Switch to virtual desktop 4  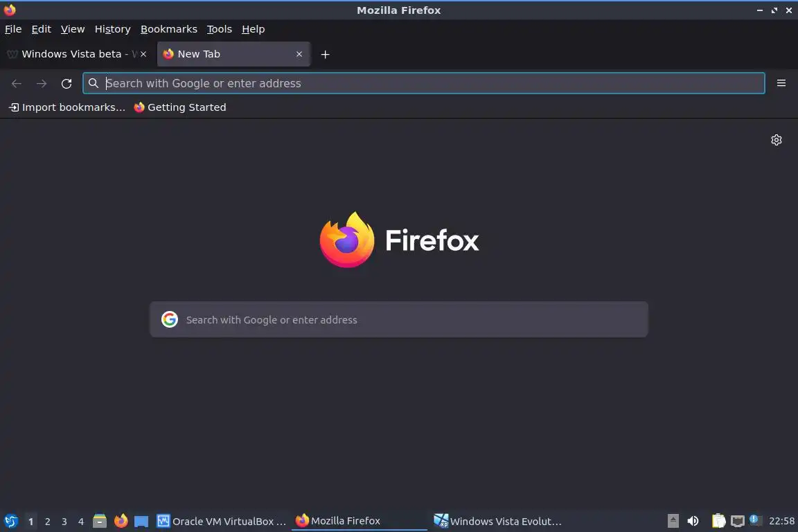tap(80, 522)
